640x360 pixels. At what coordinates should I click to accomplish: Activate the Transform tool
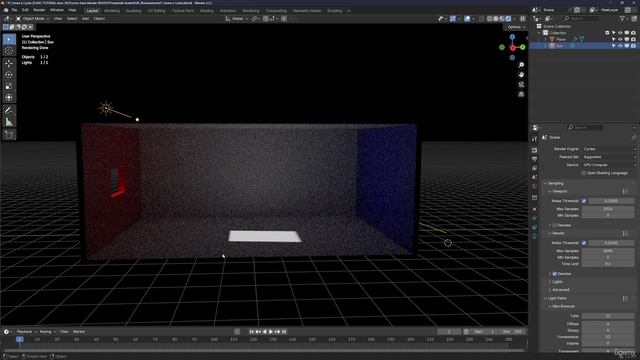coord(9,98)
